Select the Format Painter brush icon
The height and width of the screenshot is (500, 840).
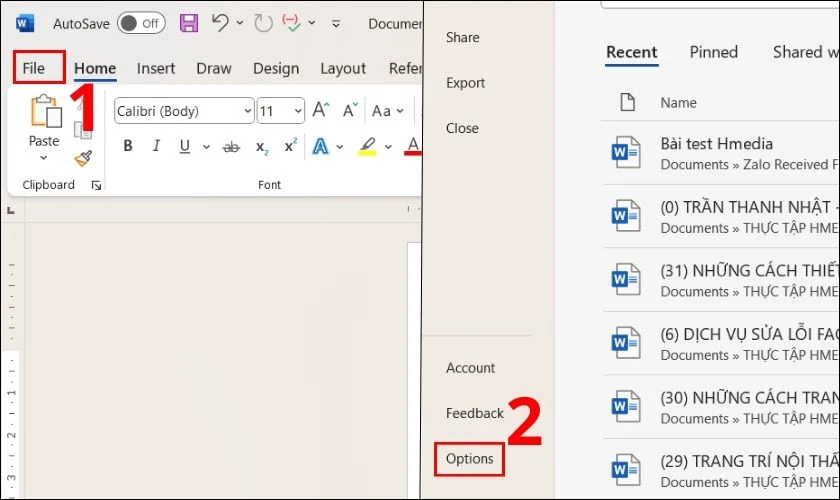pyautogui.click(x=83, y=158)
